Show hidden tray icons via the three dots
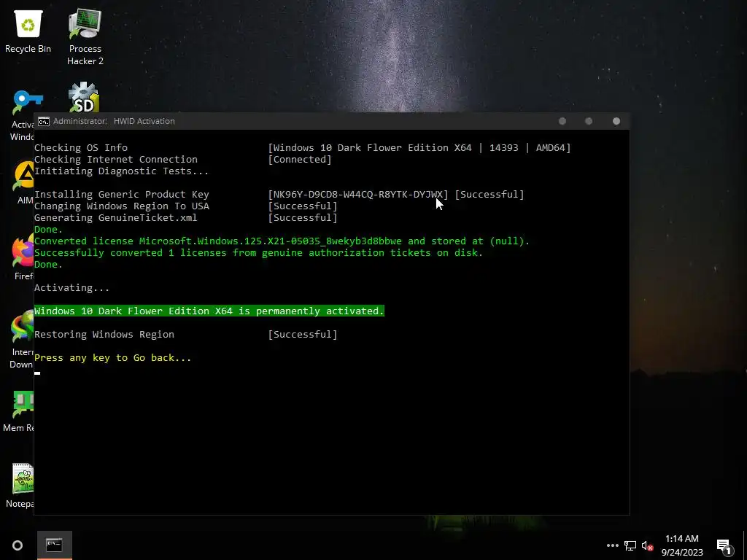This screenshot has width=747, height=560. pyautogui.click(x=612, y=545)
